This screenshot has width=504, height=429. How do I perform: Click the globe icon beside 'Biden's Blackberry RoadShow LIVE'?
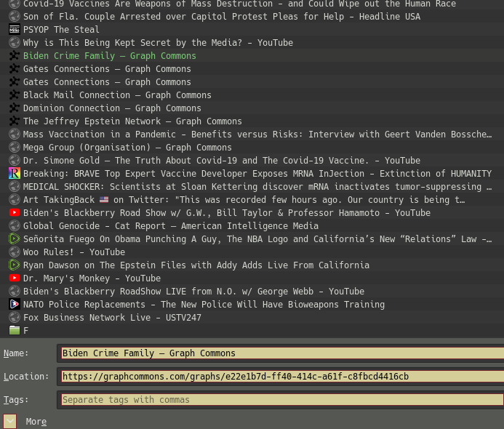(14, 291)
